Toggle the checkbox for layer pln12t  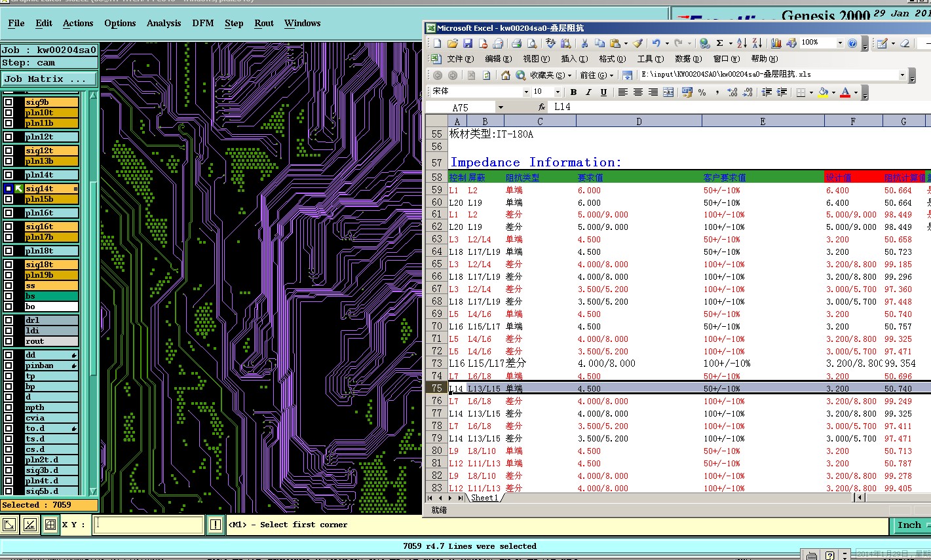click(9, 137)
